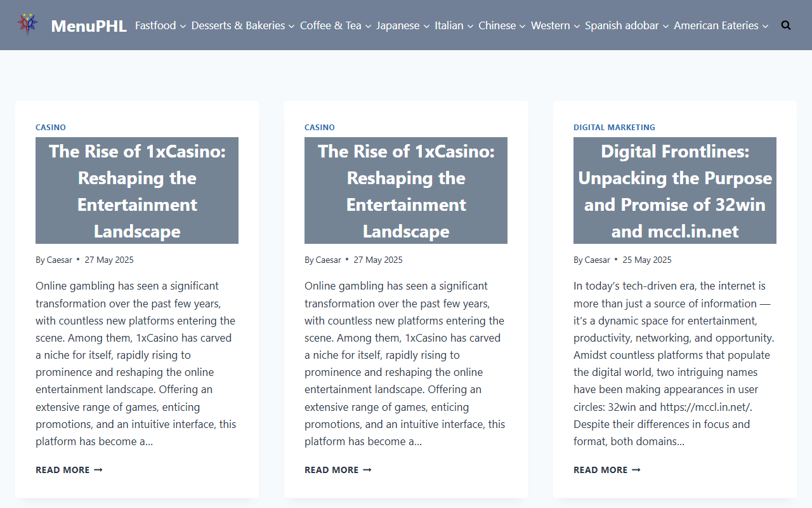Expand the Spanish adobar chevron
Viewport: 812px width, 508px height.
(x=665, y=26)
